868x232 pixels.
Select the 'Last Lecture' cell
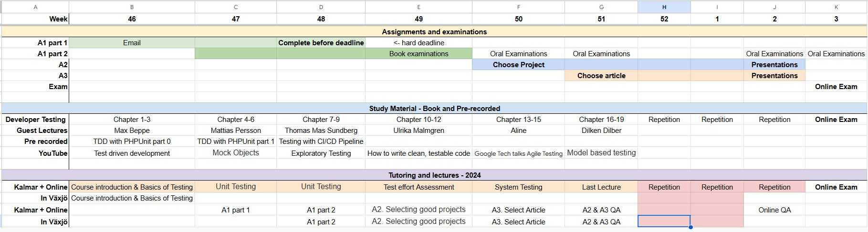point(601,187)
